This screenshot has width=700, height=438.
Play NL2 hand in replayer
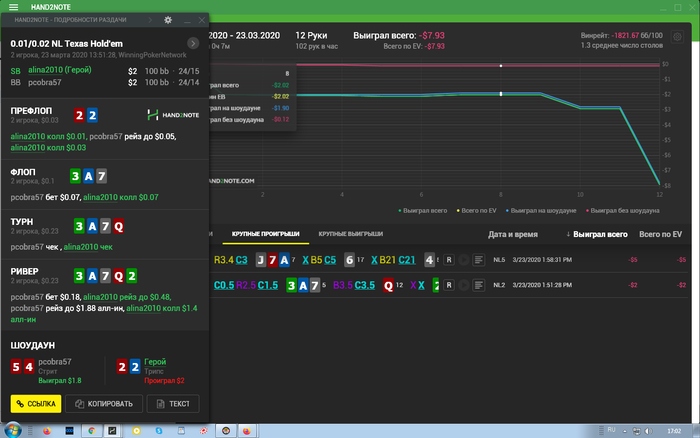coord(464,285)
